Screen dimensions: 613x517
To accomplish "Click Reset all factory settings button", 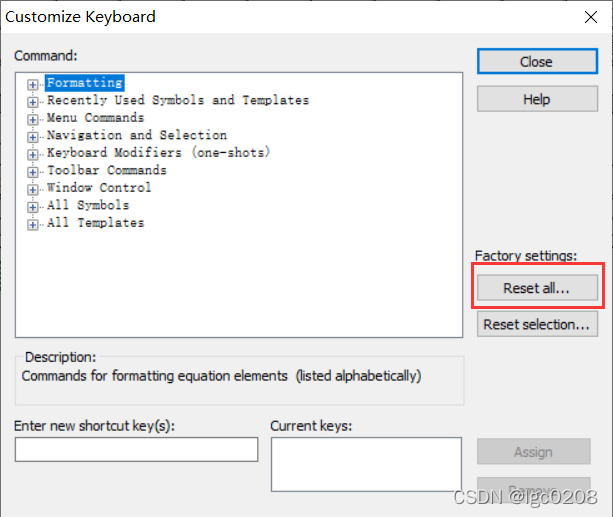I will [x=537, y=288].
